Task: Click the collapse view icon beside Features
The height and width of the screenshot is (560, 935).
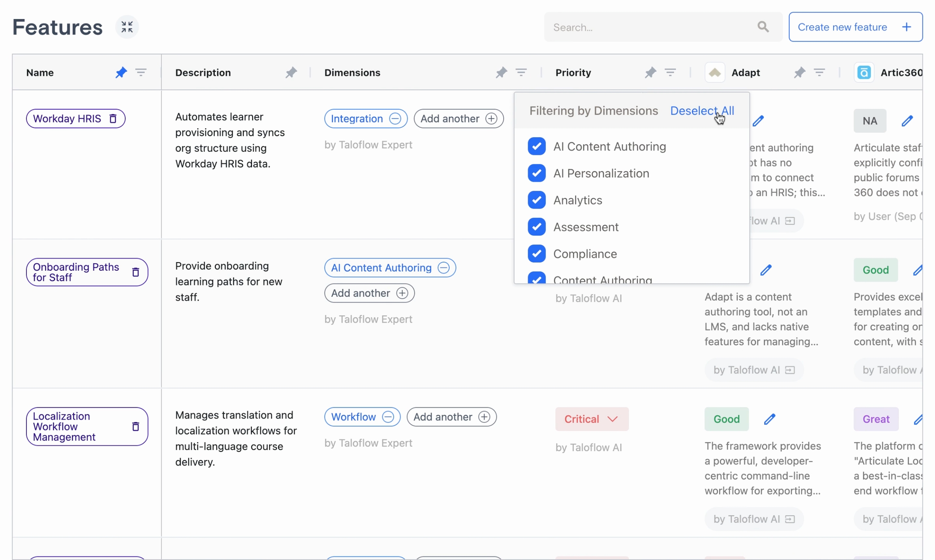Action: 127,27
